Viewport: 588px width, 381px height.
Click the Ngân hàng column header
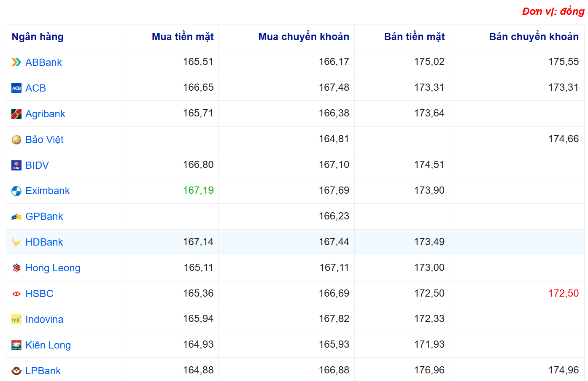point(38,37)
